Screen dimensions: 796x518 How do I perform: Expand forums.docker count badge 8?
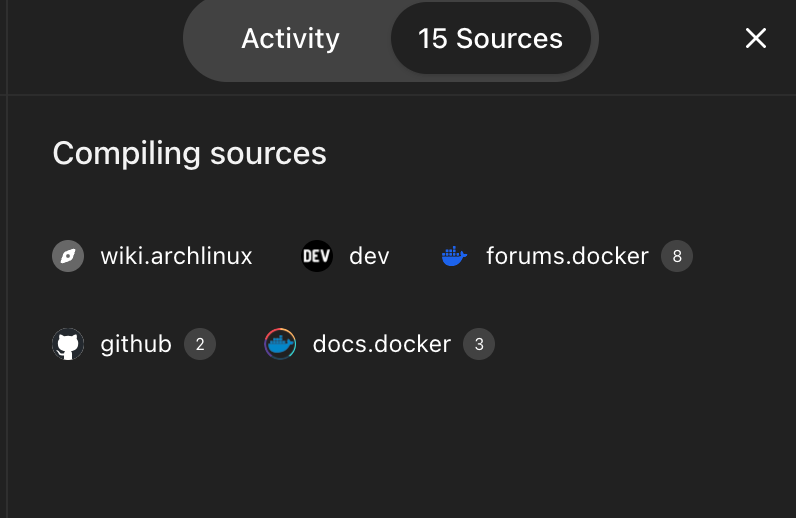pyautogui.click(x=677, y=256)
